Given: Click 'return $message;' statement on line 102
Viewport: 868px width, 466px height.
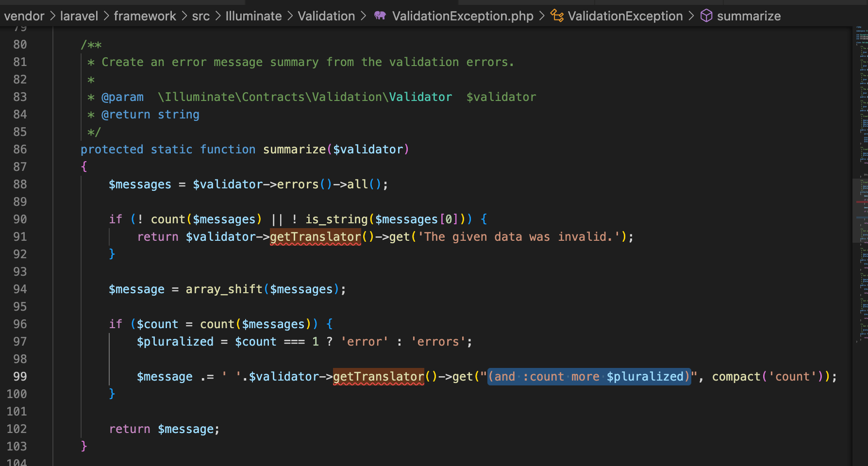Looking at the screenshot, I should click(x=164, y=429).
